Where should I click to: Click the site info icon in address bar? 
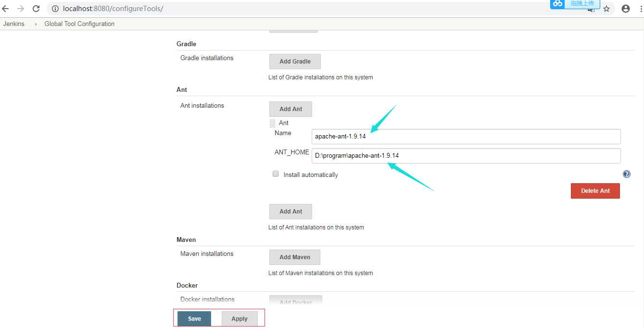point(55,9)
